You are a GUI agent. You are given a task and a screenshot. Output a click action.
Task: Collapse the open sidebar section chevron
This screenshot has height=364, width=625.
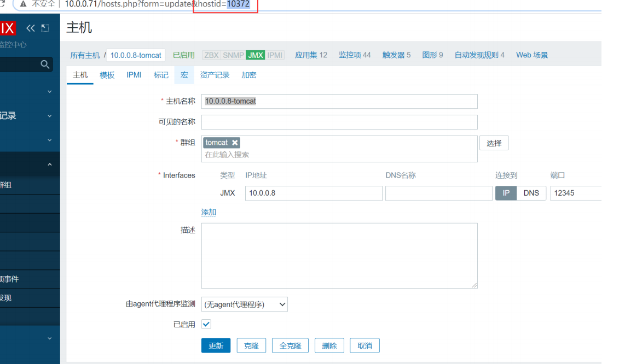(49, 165)
